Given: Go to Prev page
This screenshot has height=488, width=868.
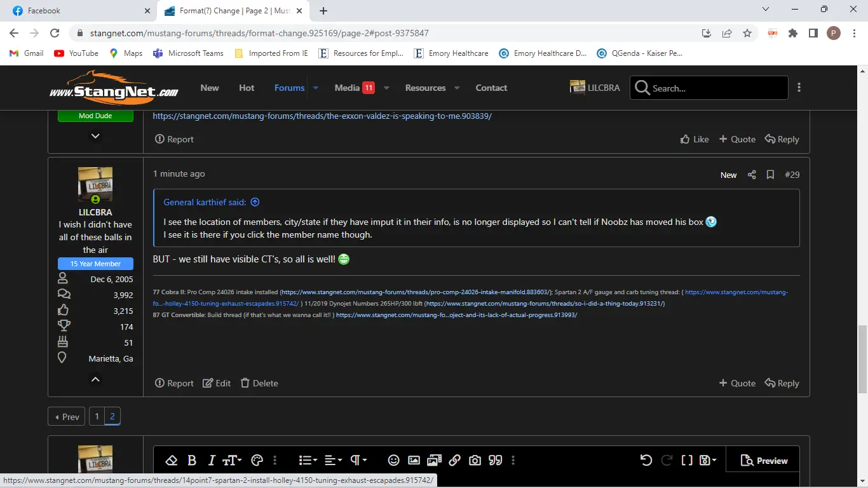Looking at the screenshot, I should click(67, 417).
